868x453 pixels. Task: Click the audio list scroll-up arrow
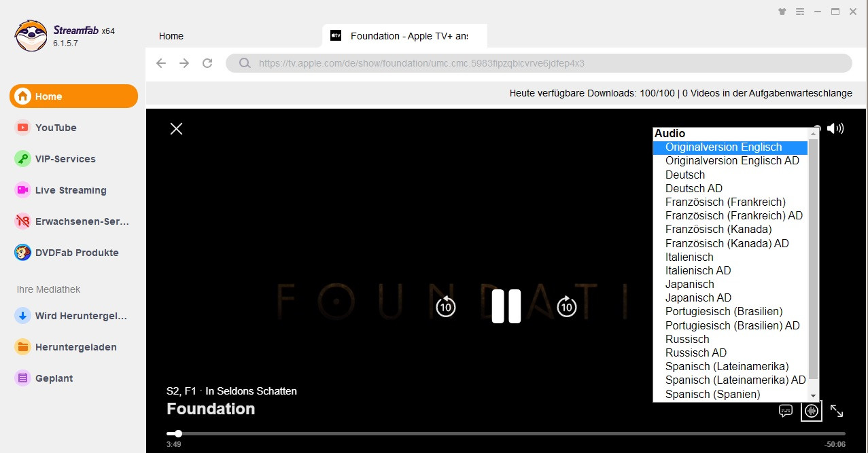point(813,134)
